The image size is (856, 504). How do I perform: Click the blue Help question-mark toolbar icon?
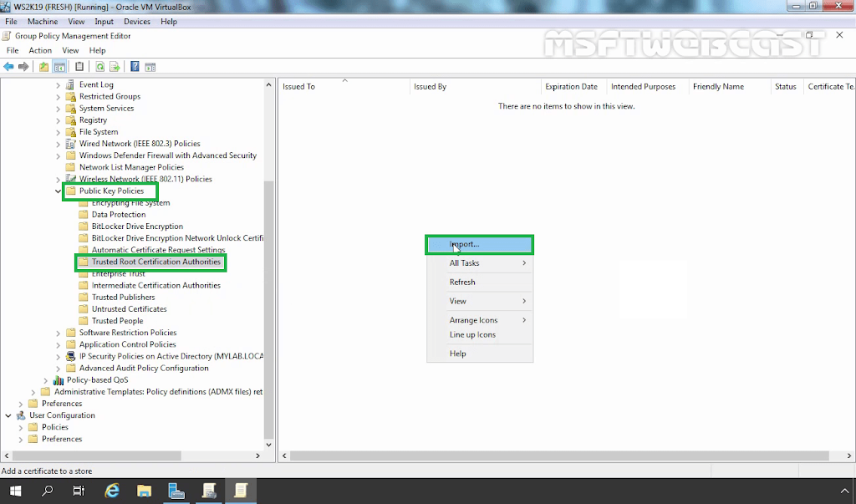tap(135, 67)
